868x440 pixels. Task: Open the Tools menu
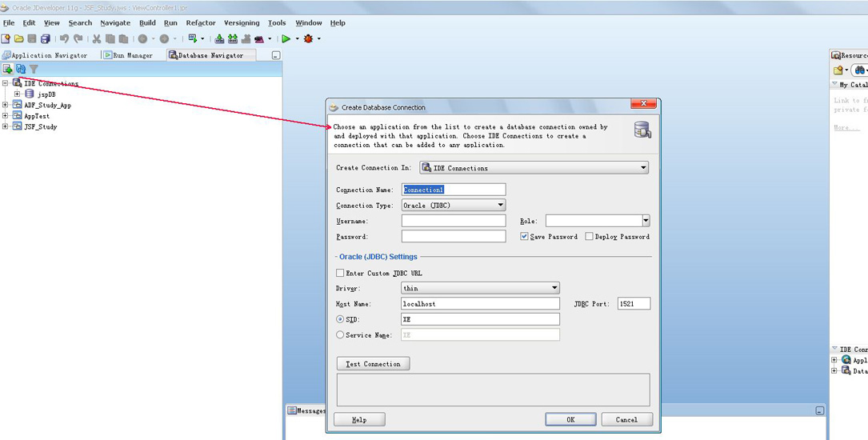pyautogui.click(x=277, y=22)
